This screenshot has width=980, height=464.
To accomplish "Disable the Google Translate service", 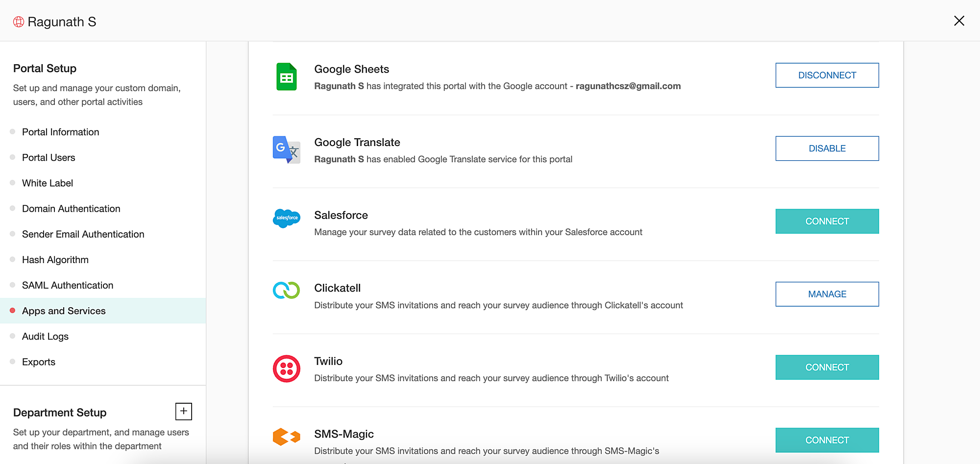I will (x=827, y=148).
